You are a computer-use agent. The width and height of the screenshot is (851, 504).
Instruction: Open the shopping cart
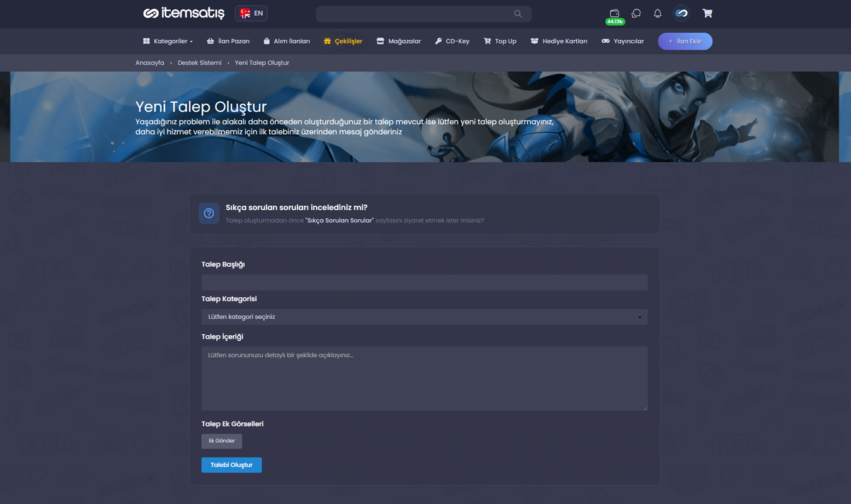(x=707, y=13)
